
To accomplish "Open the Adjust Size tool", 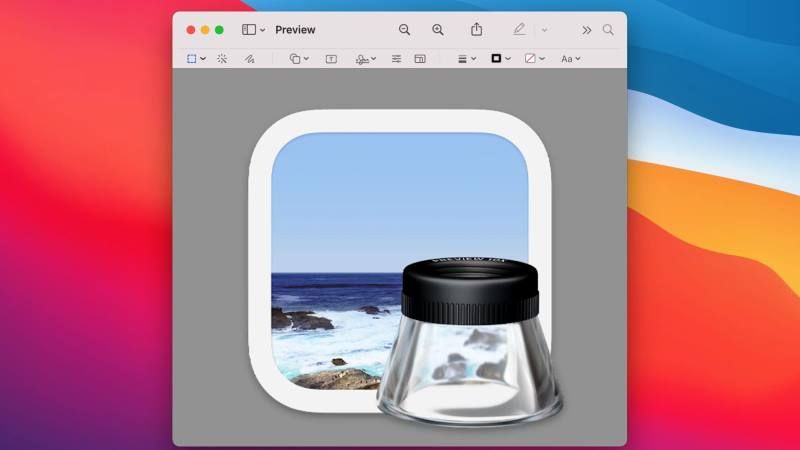I will click(x=420, y=59).
